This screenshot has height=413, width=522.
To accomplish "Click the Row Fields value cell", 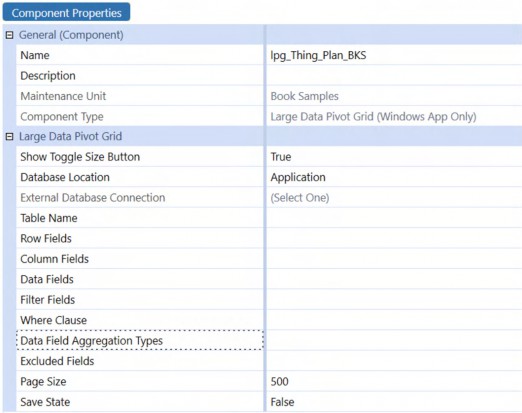I will pyautogui.click(x=394, y=238).
